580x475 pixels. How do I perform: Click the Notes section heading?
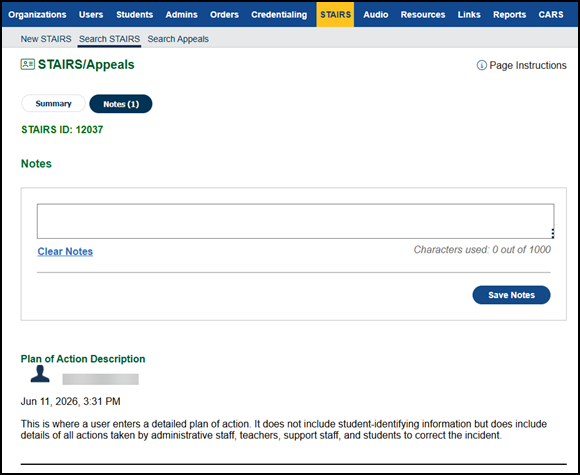[36, 164]
